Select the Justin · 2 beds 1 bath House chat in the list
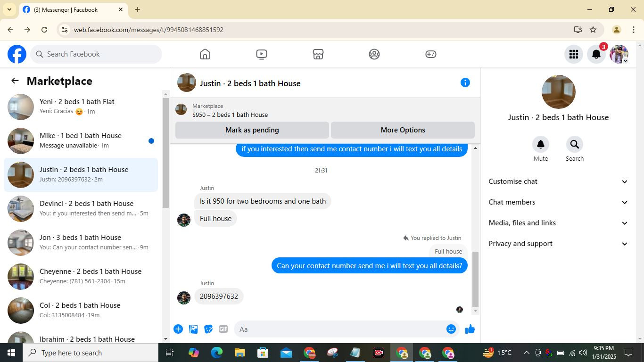This screenshot has height=362, width=644. pyautogui.click(x=81, y=175)
